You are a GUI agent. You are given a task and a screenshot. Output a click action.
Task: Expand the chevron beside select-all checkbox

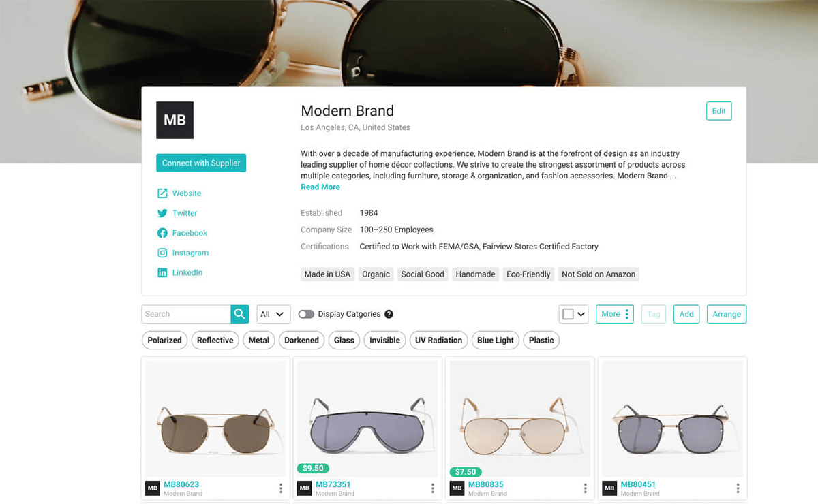(x=581, y=315)
